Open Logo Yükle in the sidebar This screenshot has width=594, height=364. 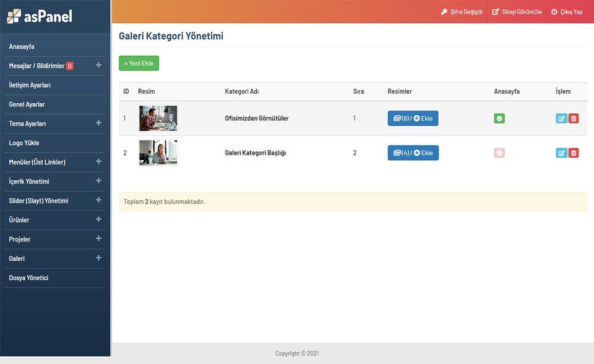(24, 143)
